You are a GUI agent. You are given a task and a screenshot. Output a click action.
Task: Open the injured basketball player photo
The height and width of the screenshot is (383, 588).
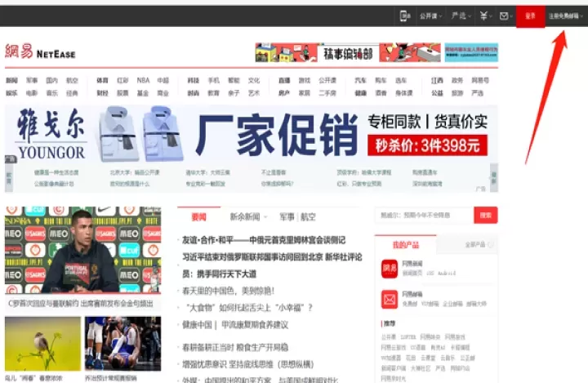click(x=123, y=344)
